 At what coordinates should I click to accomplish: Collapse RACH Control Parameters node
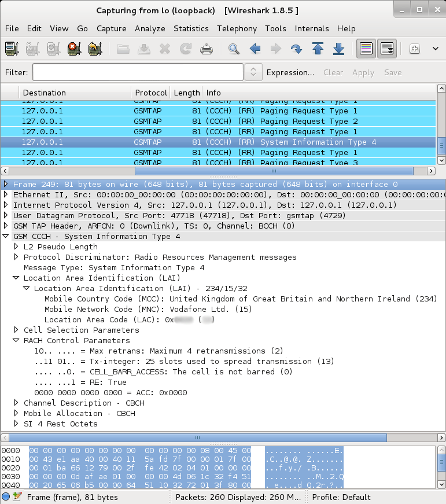(16, 340)
